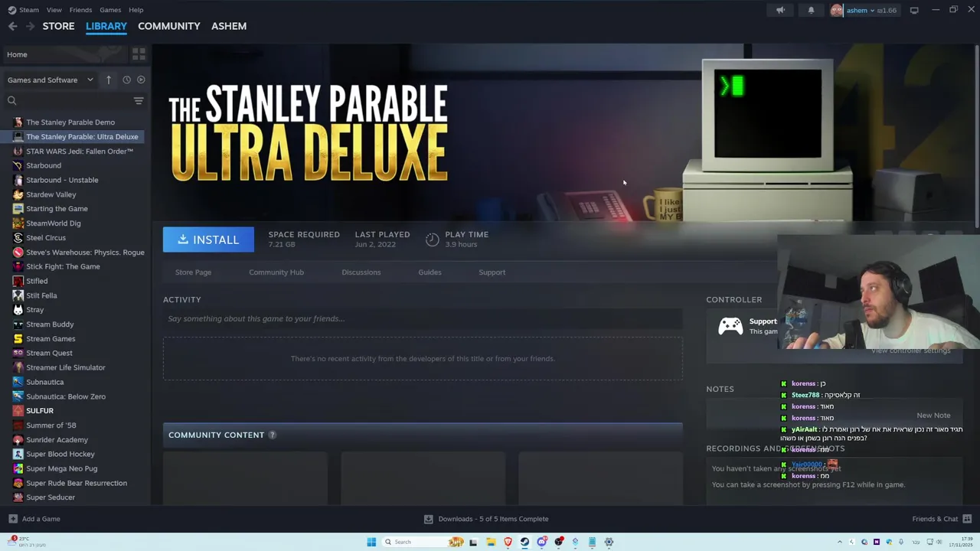Focus the 'Say something about this game' field
This screenshot has height=551, width=980.
tap(423, 319)
